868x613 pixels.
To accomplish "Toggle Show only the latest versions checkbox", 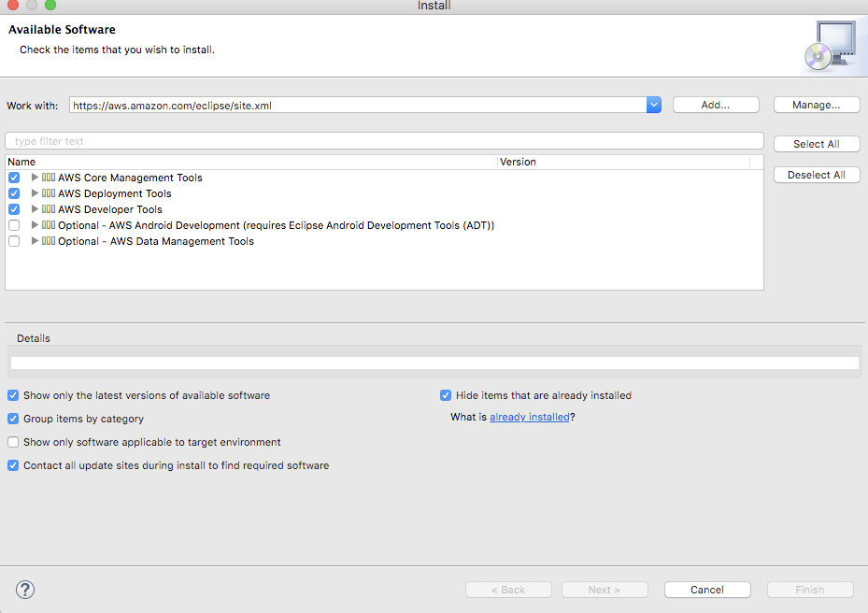I will click(13, 395).
